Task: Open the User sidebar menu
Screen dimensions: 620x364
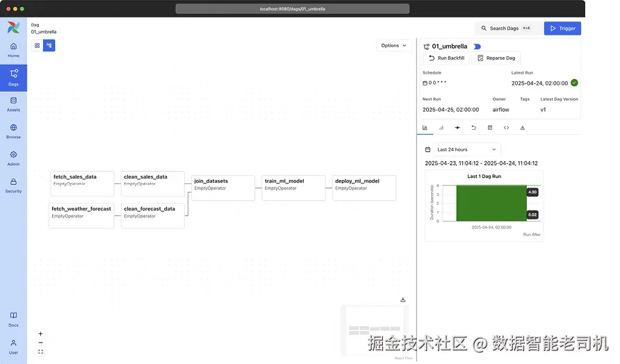Action: [x=13, y=347]
